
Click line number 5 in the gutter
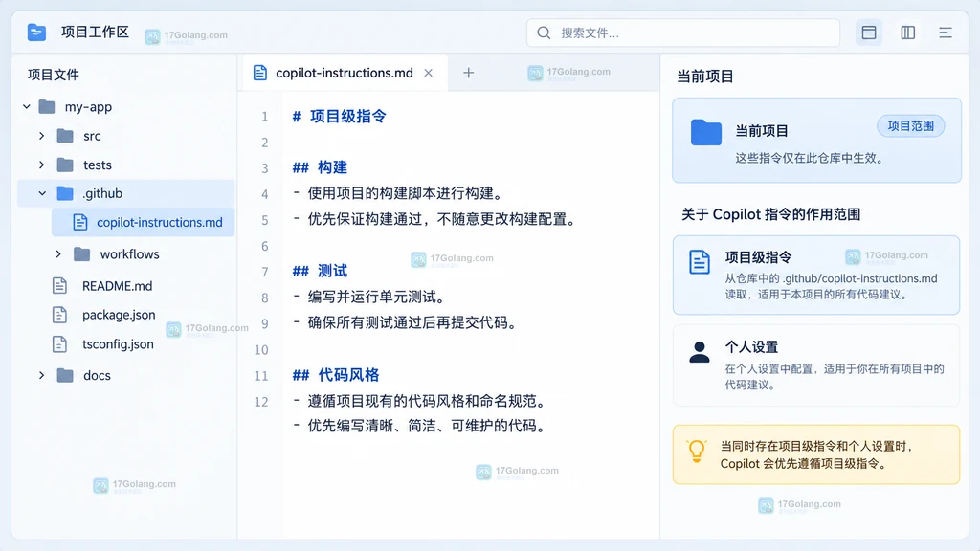264,221
